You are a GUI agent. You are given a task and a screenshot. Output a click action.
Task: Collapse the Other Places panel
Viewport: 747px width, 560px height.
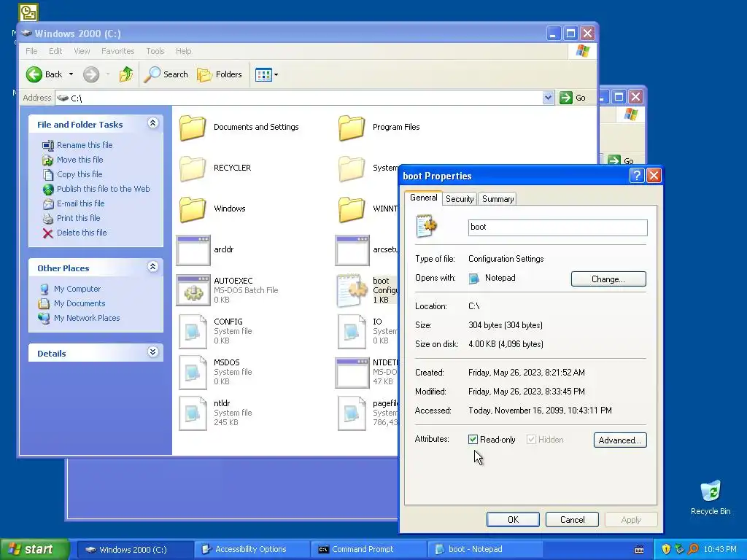(152, 267)
